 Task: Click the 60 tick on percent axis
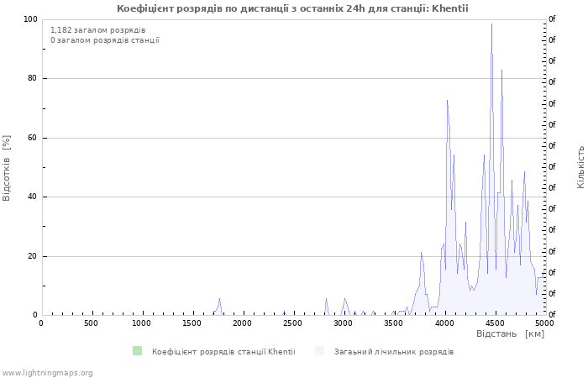point(32,138)
